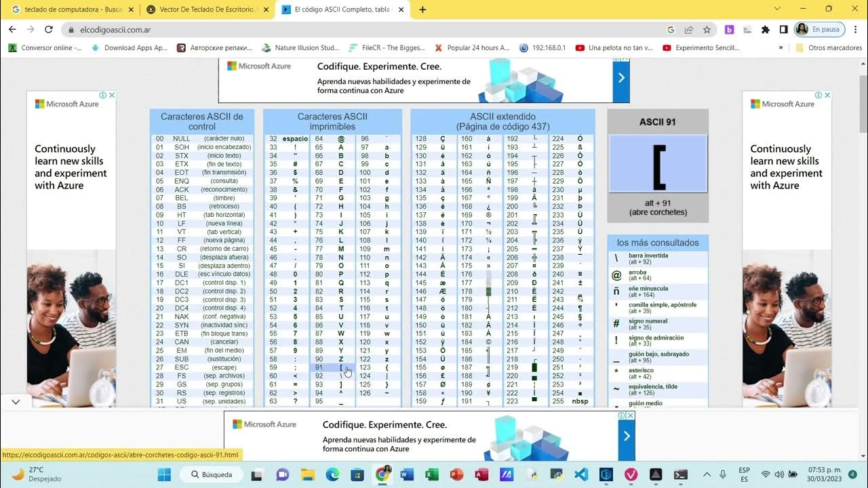The height and width of the screenshot is (488, 868).
Task: Click the 'En pausa' profile button
Action: tap(818, 30)
